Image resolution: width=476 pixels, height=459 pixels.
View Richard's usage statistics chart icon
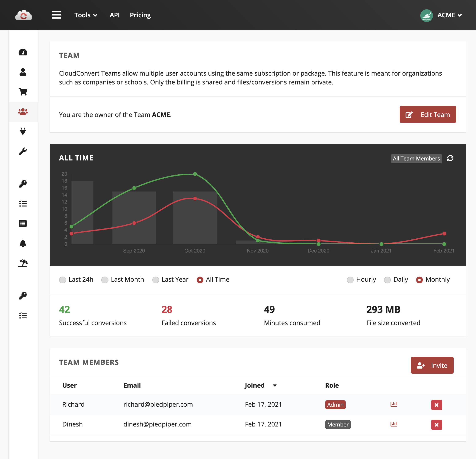(x=394, y=404)
